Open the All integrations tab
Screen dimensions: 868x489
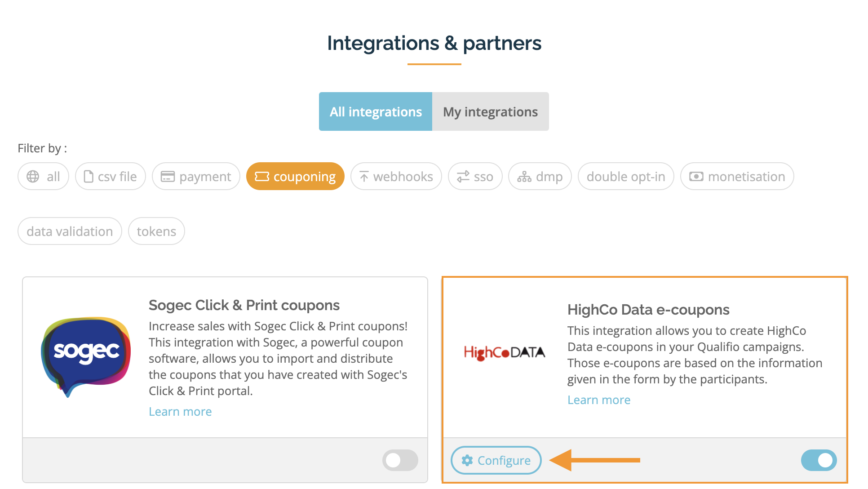point(376,111)
